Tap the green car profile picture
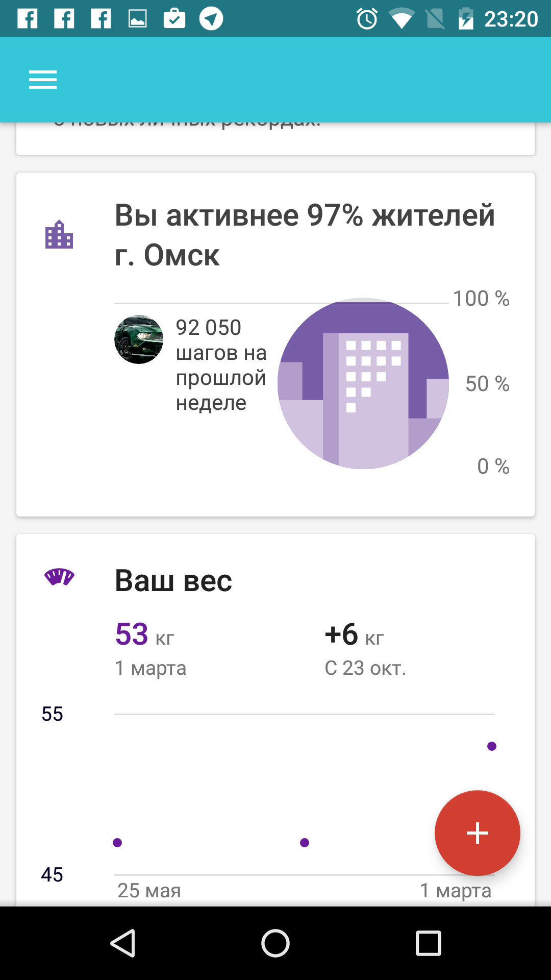Screen dimensions: 551x980 click(139, 339)
